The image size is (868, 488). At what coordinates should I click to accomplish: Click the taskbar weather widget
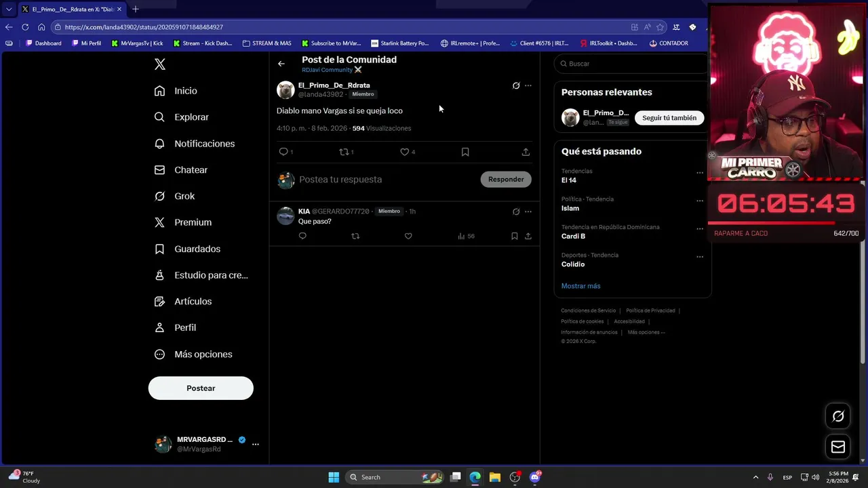(x=24, y=477)
